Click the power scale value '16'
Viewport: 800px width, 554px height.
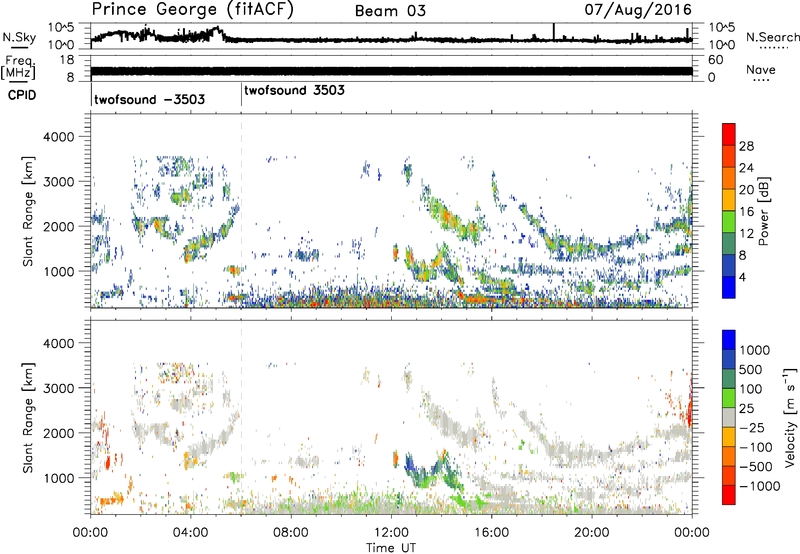click(746, 212)
